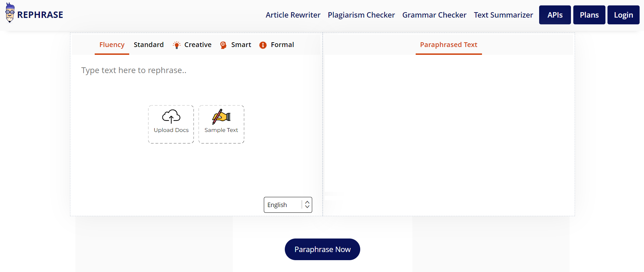Image resolution: width=644 pixels, height=272 pixels.
Task: Click the Paraphrase Now button
Action: pos(322,249)
